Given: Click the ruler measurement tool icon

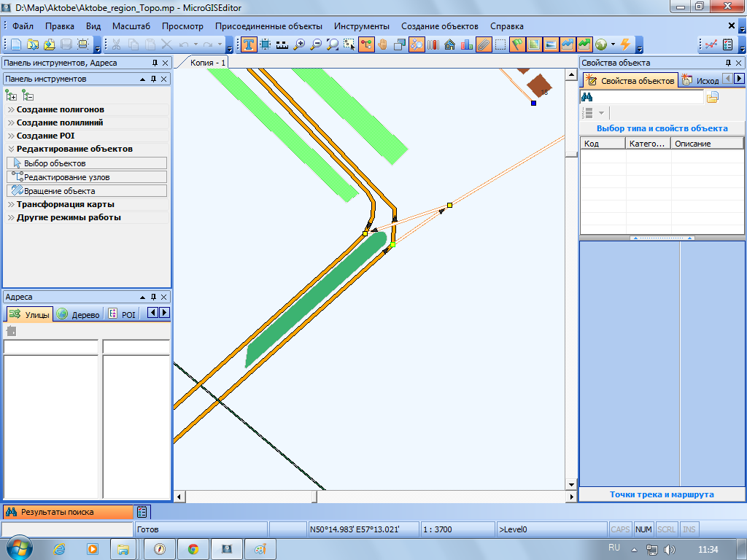Looking at the screenshot, I should click(x=282, y=44).
